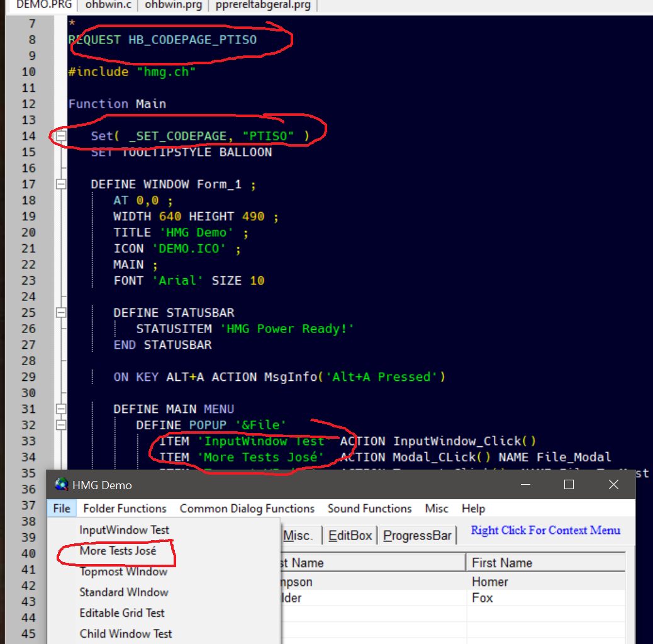Click the ON KEY ALT+A ACTION line
Viewport: 653px width, 644px height.
tap(279, 377)
